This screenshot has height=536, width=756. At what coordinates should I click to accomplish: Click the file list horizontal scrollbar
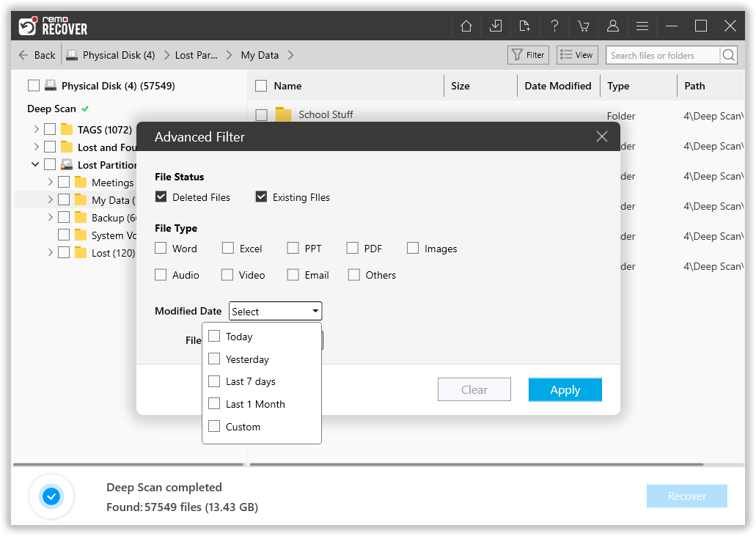(477, 464)
